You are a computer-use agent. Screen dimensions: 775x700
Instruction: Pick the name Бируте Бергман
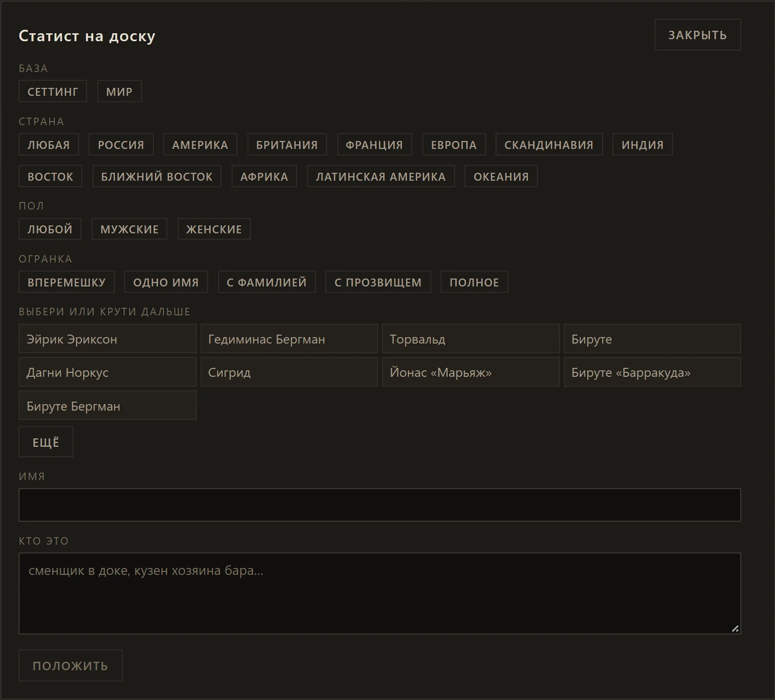(x=108, y=406)
